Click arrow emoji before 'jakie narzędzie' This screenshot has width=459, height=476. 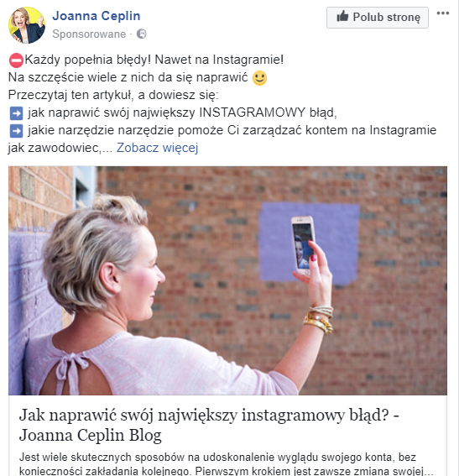(x=16, y=131)
